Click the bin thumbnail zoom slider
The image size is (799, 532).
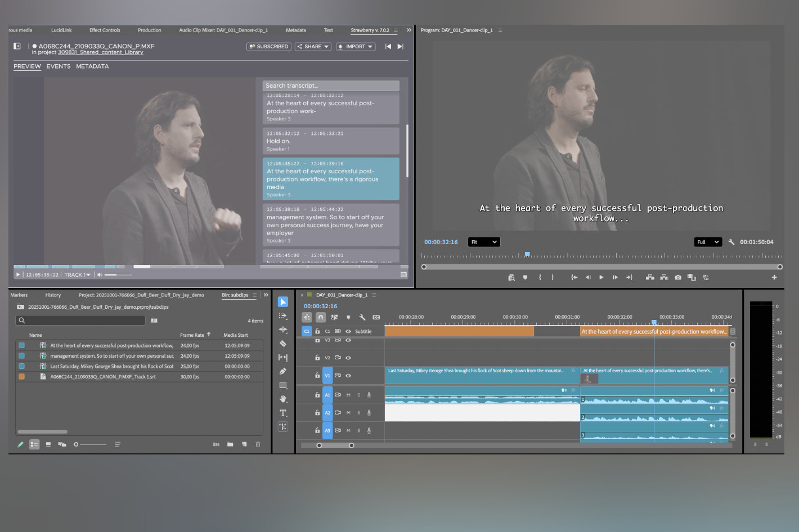point(90,444)
